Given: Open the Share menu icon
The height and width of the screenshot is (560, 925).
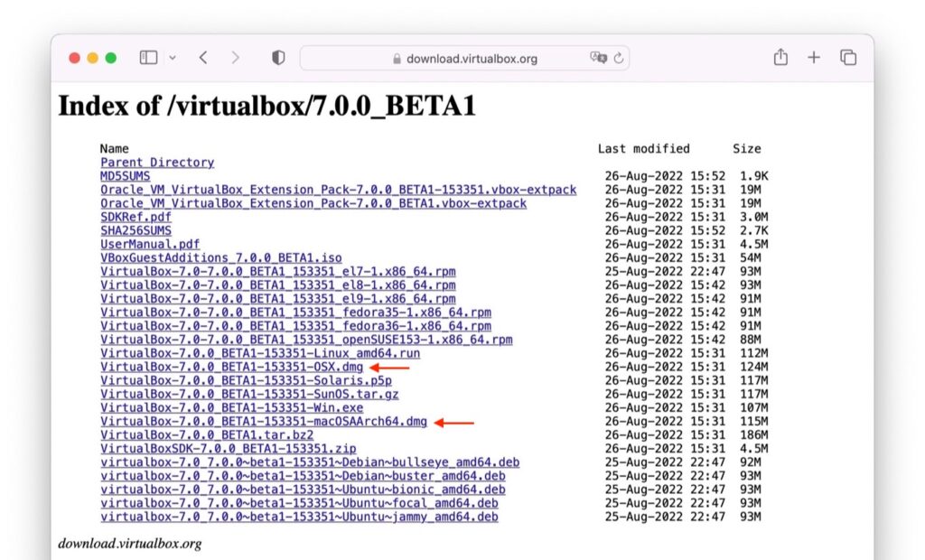Looking at the screenshot, I should [x=780, y=57].
